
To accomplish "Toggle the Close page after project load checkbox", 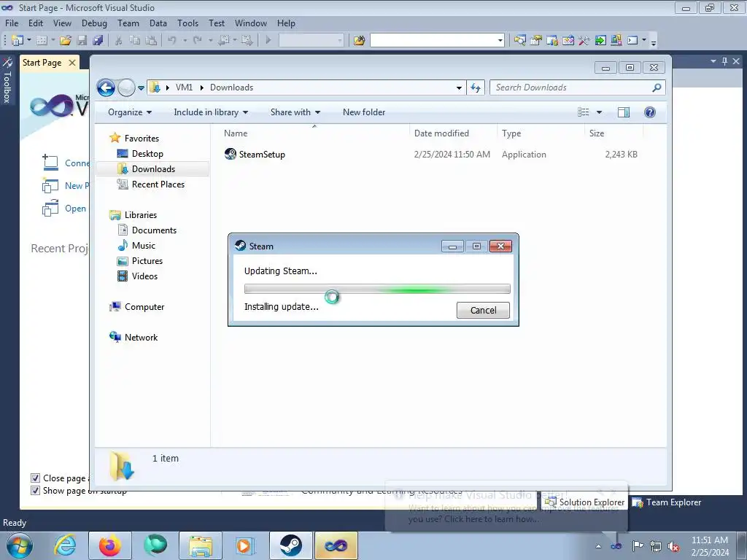I will pyautogui.click(x=35, y=478).
